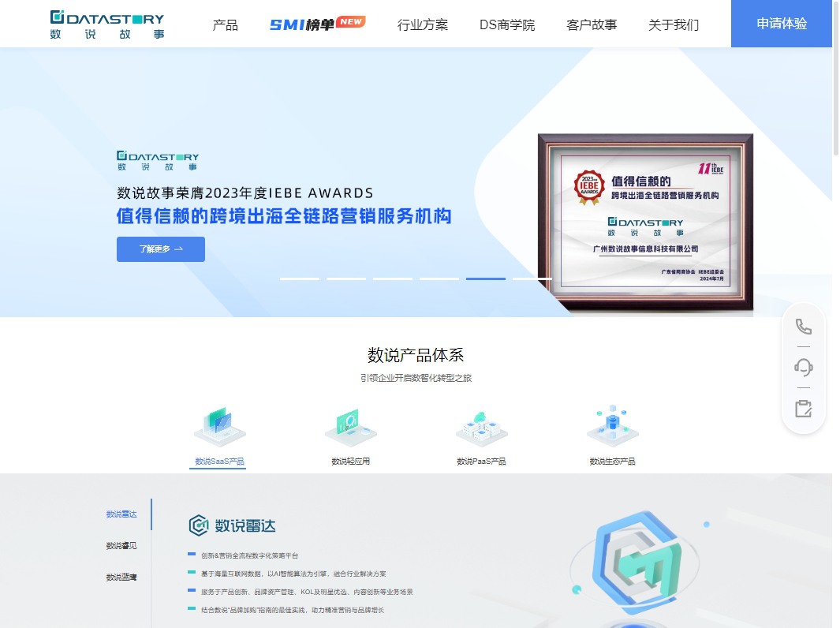Select the 数说SaaS产品 laptop icon

coord(219,427)
